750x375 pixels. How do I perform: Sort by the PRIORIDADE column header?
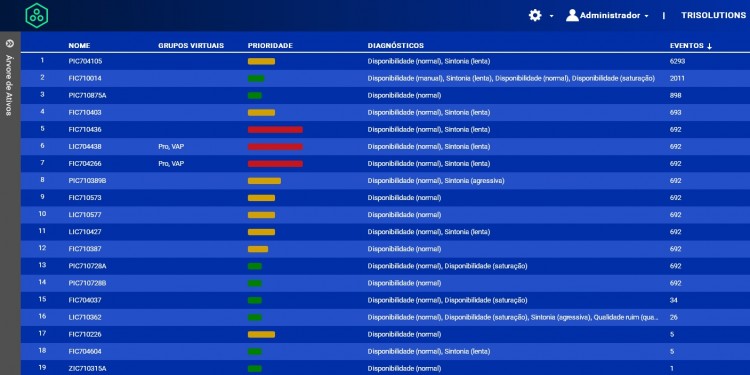click(x=270, y=46)
